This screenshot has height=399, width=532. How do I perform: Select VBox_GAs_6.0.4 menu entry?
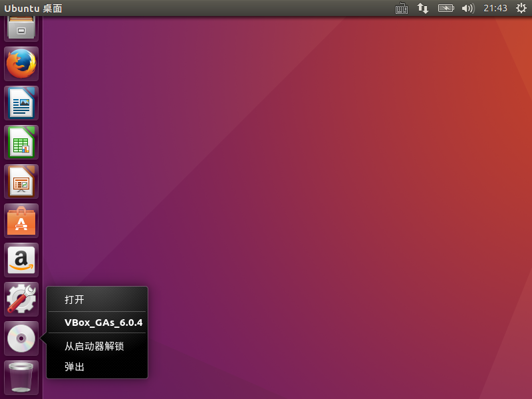[97, 323]
